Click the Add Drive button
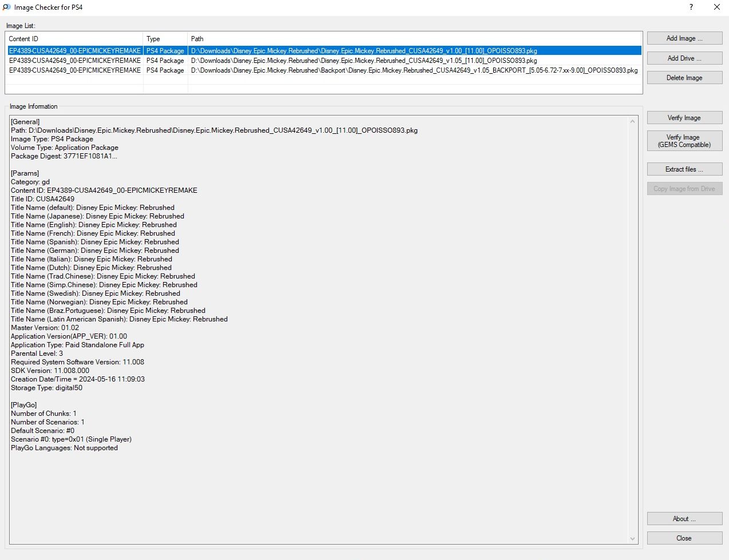Screen dimensions: 729x560 tap(684, 58)
